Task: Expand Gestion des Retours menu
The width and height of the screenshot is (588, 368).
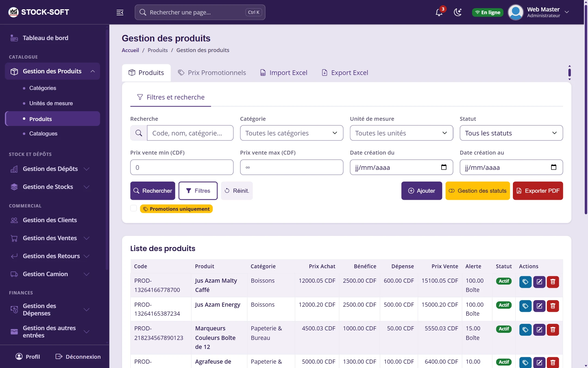Action: point(52,256)
